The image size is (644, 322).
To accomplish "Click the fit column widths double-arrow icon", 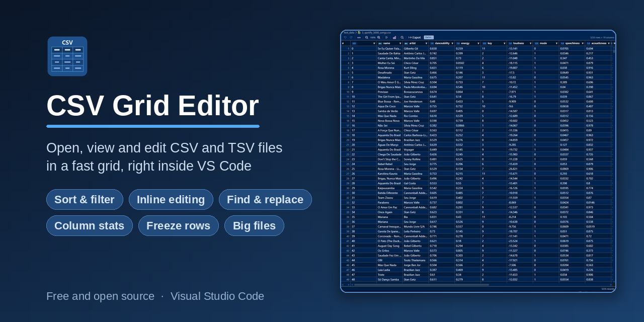I will [359, 37].
